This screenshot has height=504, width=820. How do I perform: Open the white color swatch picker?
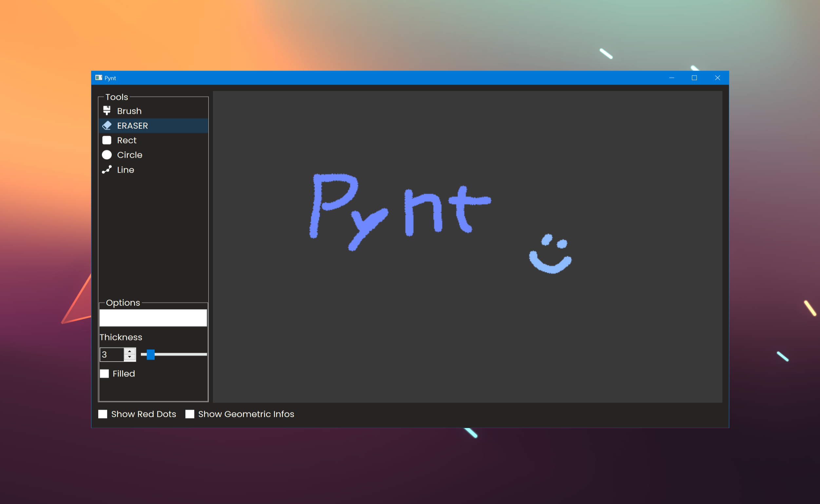[153, 318]
